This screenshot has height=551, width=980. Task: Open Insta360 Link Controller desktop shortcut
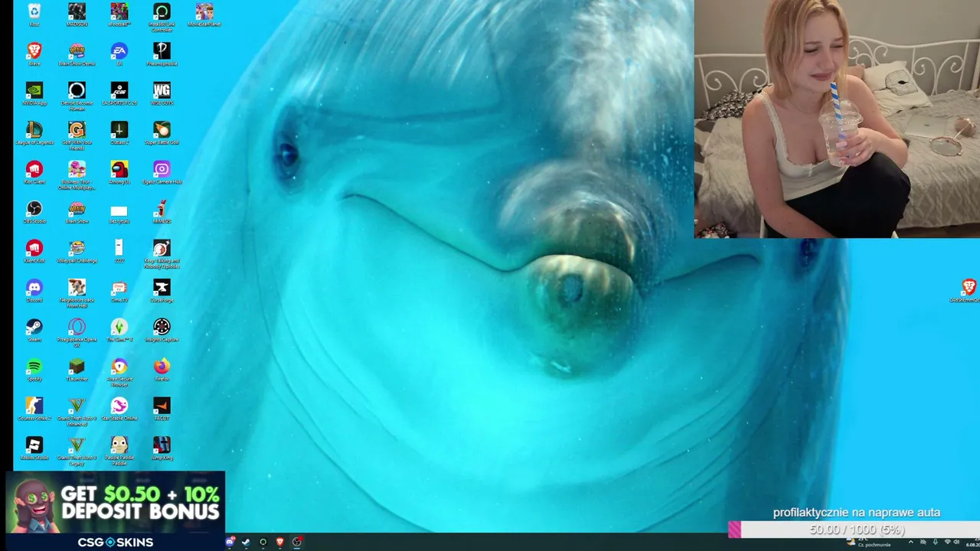[162, 17]
